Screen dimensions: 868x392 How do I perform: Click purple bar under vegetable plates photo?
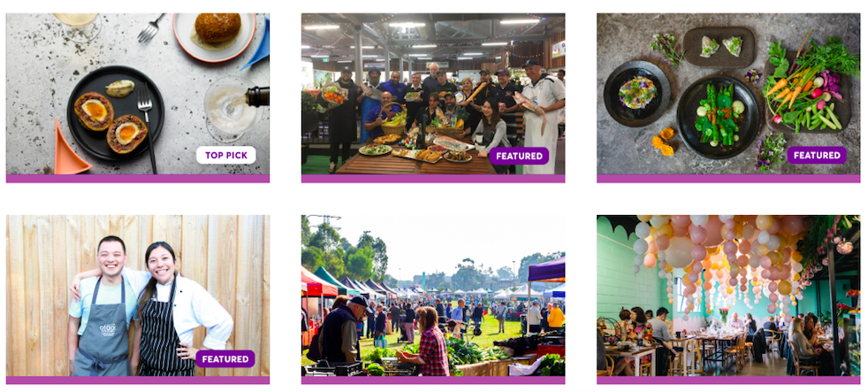tap(728, 179)
